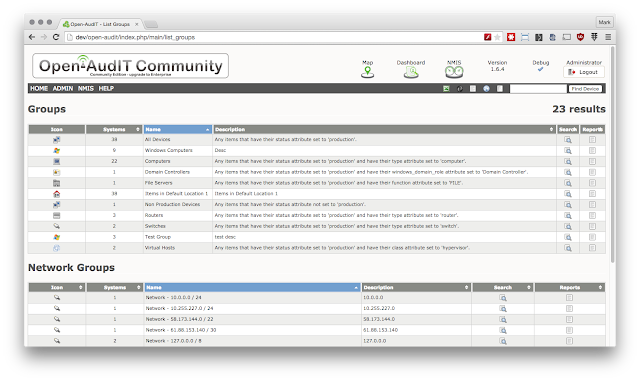The width and height of the screenshot is (640, 381).
Task: Focus the Find Device search field
Action: point(538,89)
